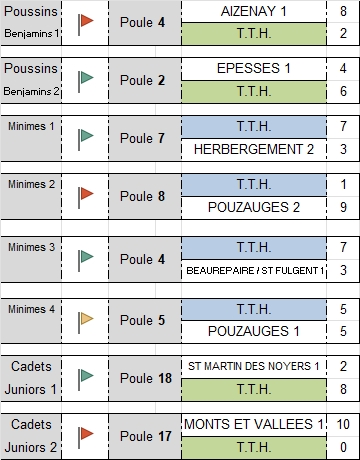Click the MONTS ET VALLEES 1 cell
Image resolution: width=360 pixels, height=460 pixels.
point(254,425)
